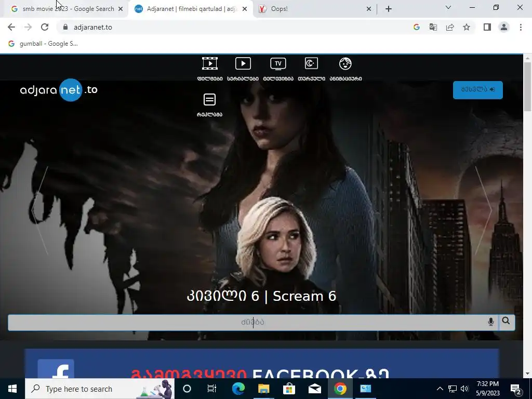The image size is (532, 399).
Task: Open Task View on taskbar
Action: tap(212, 389)
